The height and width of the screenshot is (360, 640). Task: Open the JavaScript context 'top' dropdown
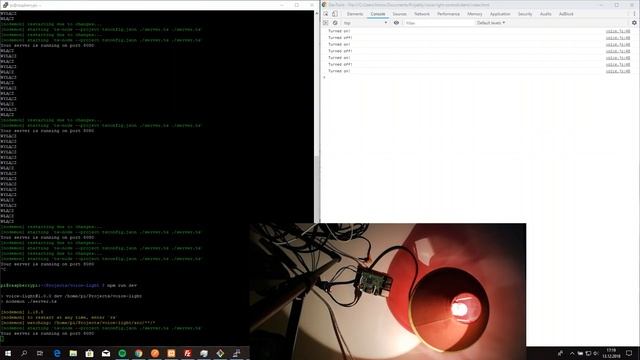(365, 23)
